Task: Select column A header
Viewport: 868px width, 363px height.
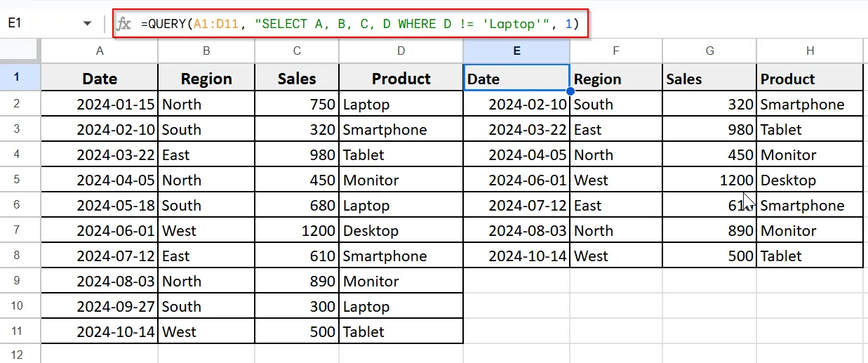Action: point(100,51)
